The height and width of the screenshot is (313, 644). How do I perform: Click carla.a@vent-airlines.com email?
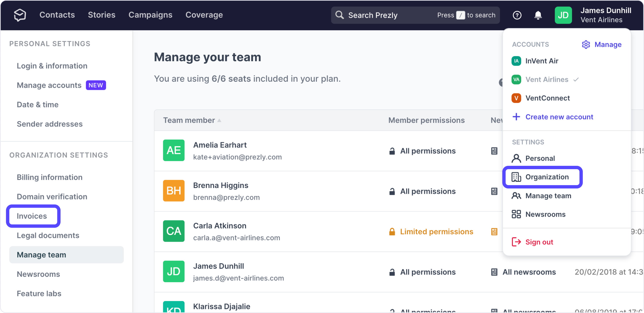236,238
